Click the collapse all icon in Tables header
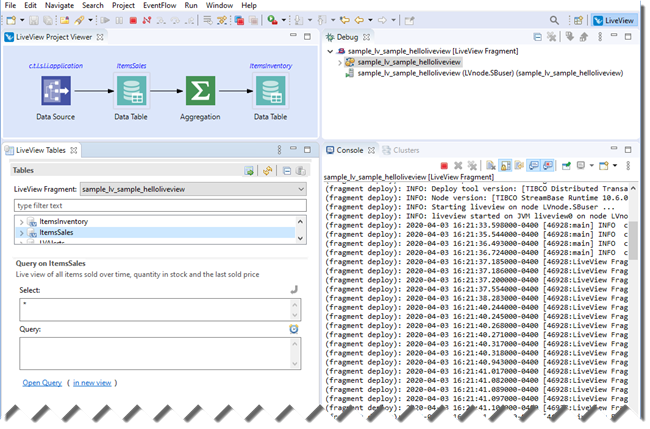Screen dimensions: 650x429 pos(286,171)
